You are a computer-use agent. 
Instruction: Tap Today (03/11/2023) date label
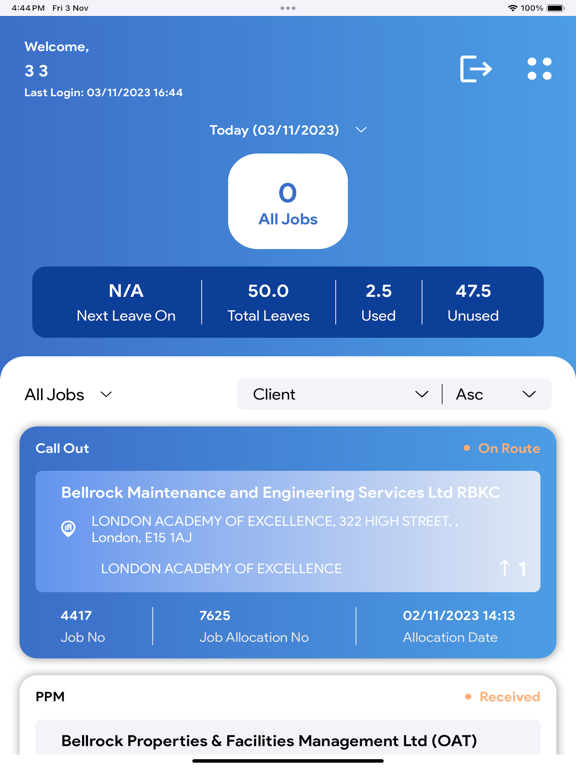pyautogui.click(x=274, y=130)
